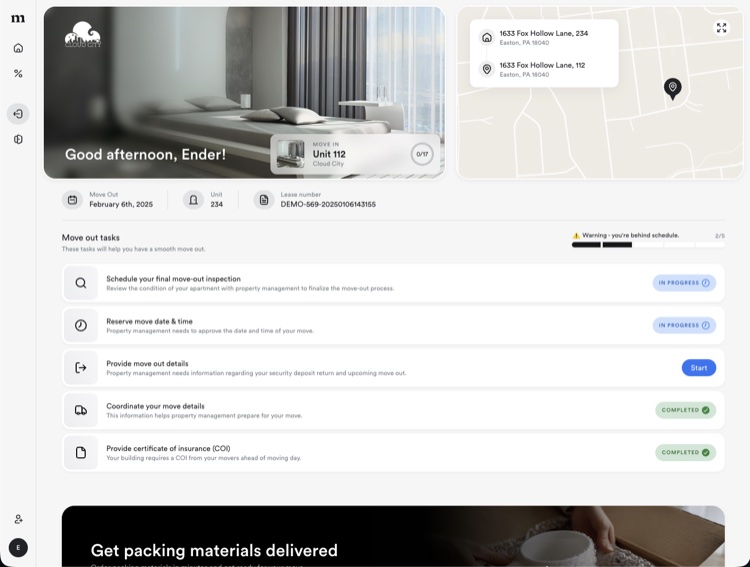The height and width of the screenshot is (567, 750).
Task: Start the Provide move out details task
Action: 698,367
